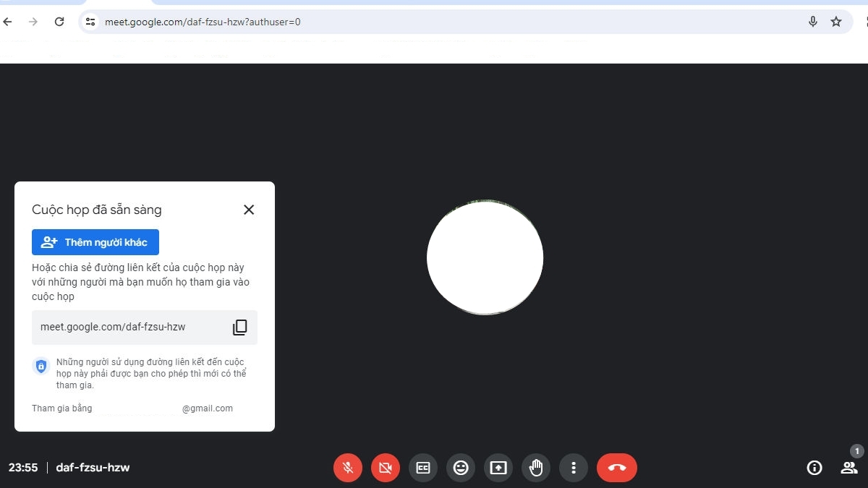
Task: Click the microphone icon in address bar
Action: 813,22
